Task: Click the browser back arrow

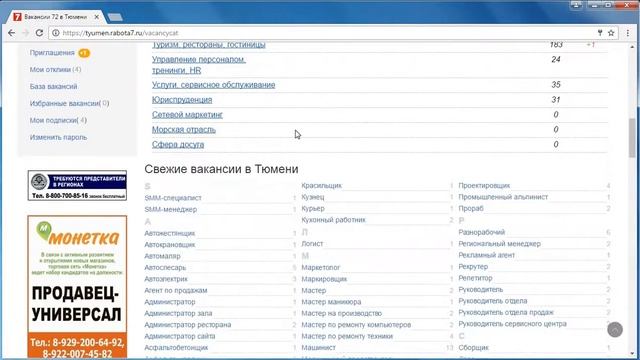Action: 11,33
